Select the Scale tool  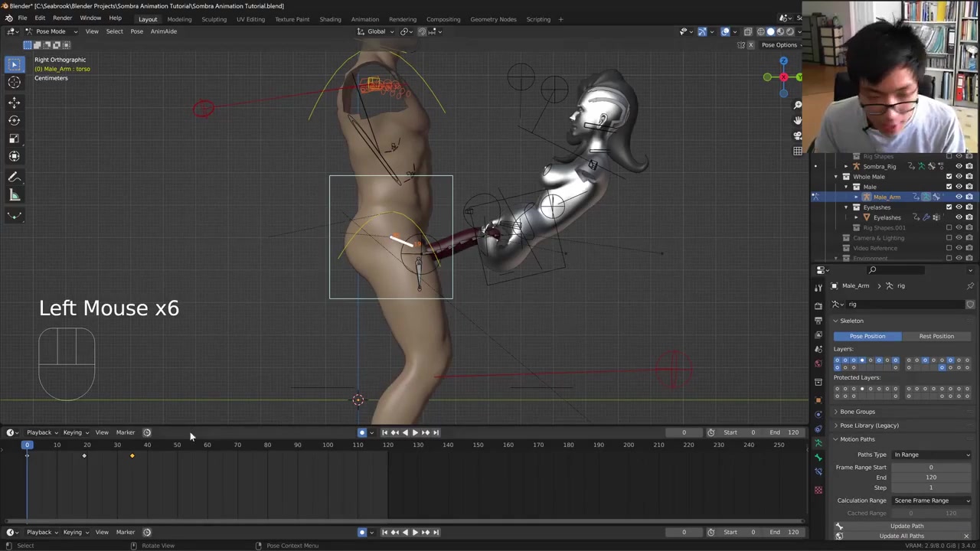click(14, 139)
